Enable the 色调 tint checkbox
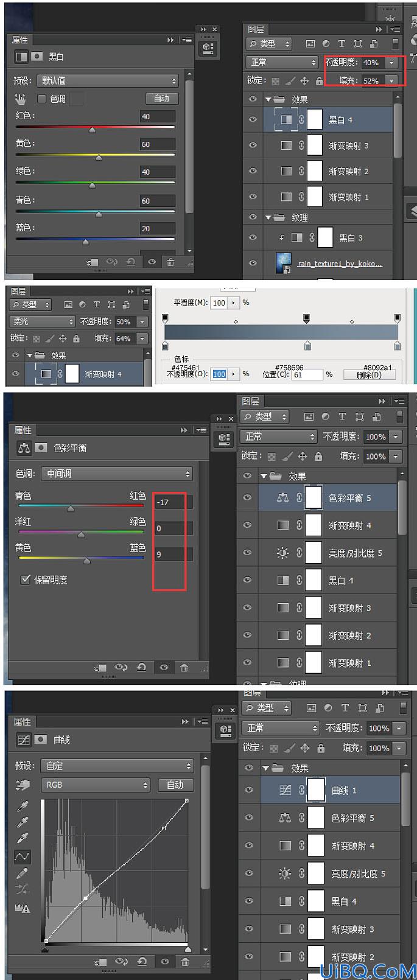 tap(42, 99)
